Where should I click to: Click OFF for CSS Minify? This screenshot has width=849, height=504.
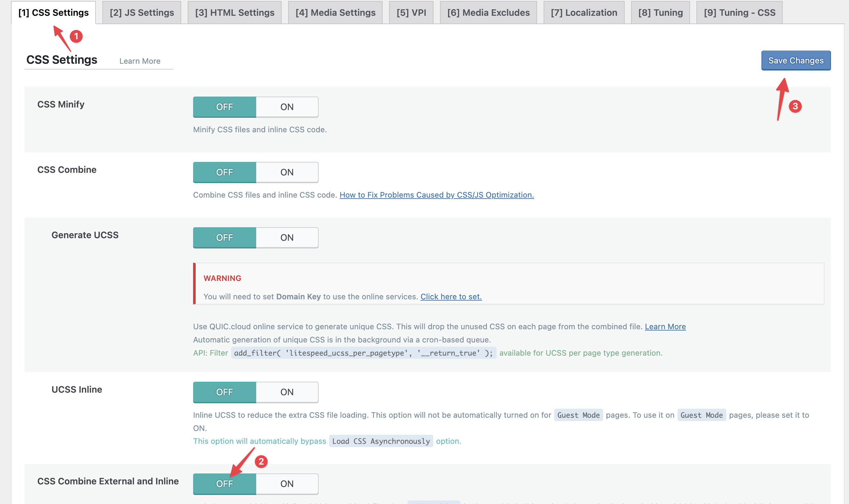(224, 107)
